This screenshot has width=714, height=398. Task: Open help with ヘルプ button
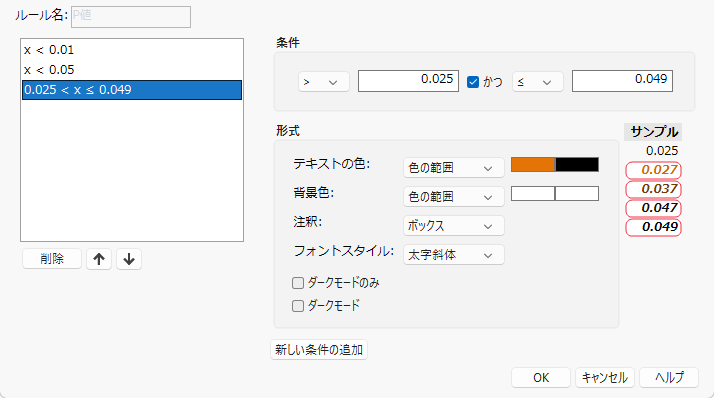pyautogui.click(x=669, y=378)
